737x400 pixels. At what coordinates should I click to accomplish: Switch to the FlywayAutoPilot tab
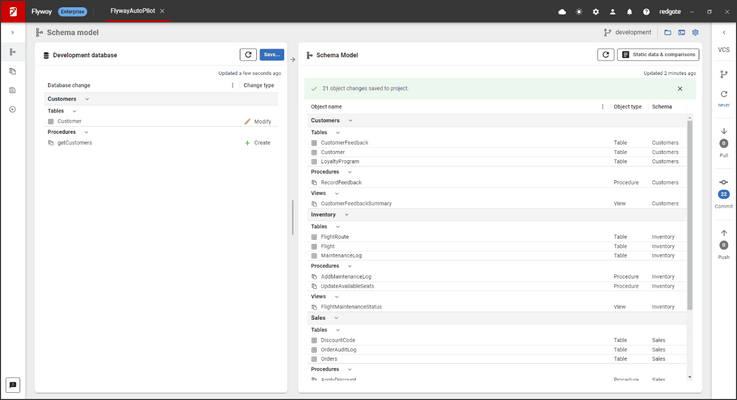tap(134, 11)
